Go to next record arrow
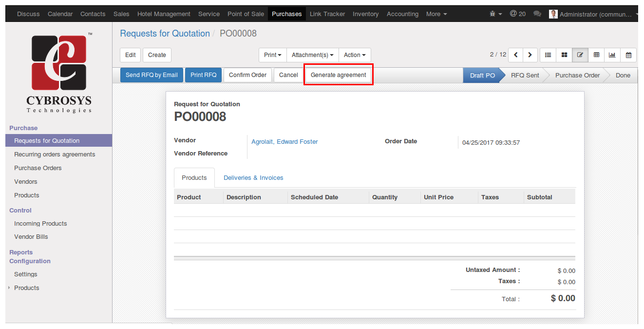 coord(530,55)
